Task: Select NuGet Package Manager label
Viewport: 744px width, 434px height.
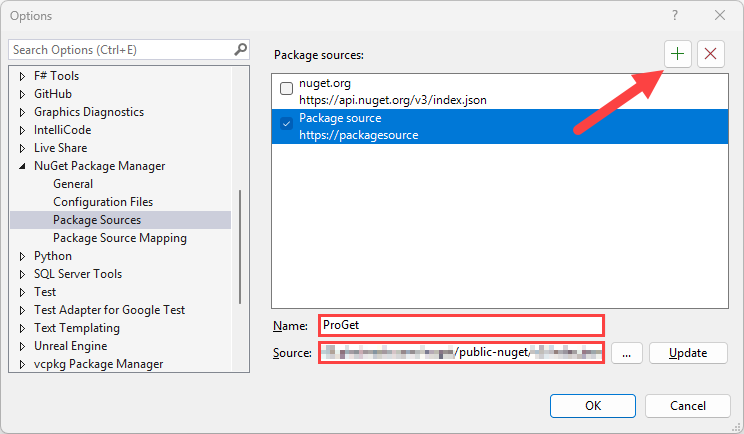Action: pyautogui.click(x=100, y=166)
